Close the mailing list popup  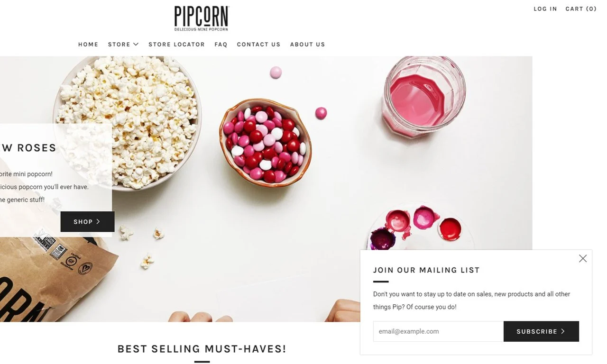pyautogui.click(x=583, y=258)
